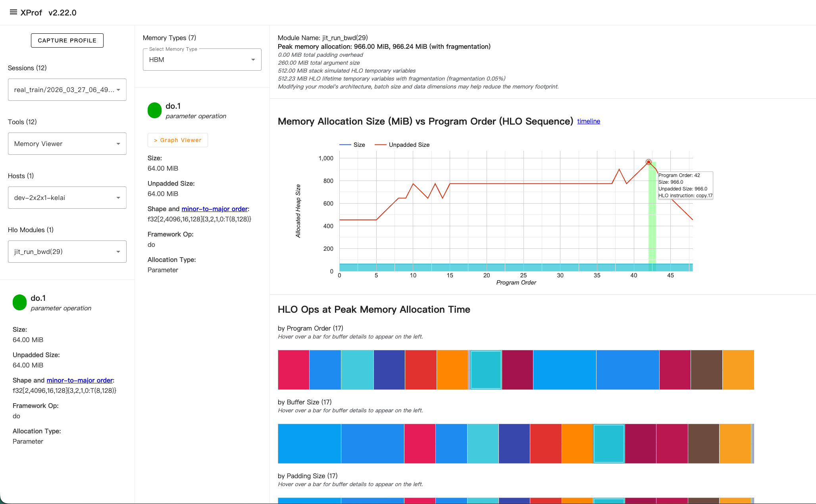Click the f32[2,4096,16,128] shape text in the middle panel

(x=199, y=219)
